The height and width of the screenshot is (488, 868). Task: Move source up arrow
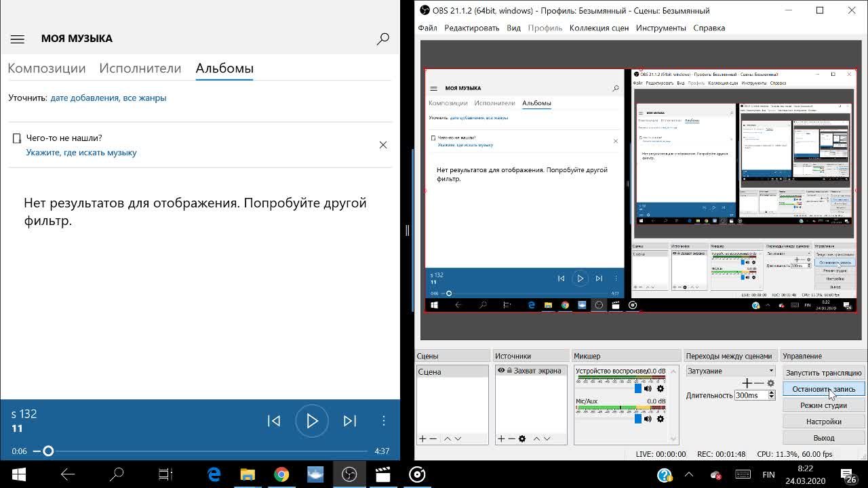point(536,439)
